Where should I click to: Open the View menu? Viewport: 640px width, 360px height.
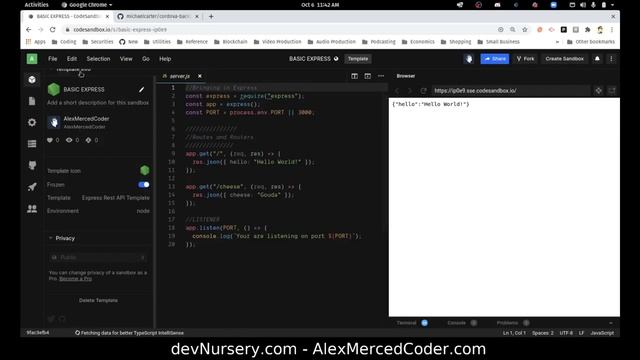pos(126,59)
